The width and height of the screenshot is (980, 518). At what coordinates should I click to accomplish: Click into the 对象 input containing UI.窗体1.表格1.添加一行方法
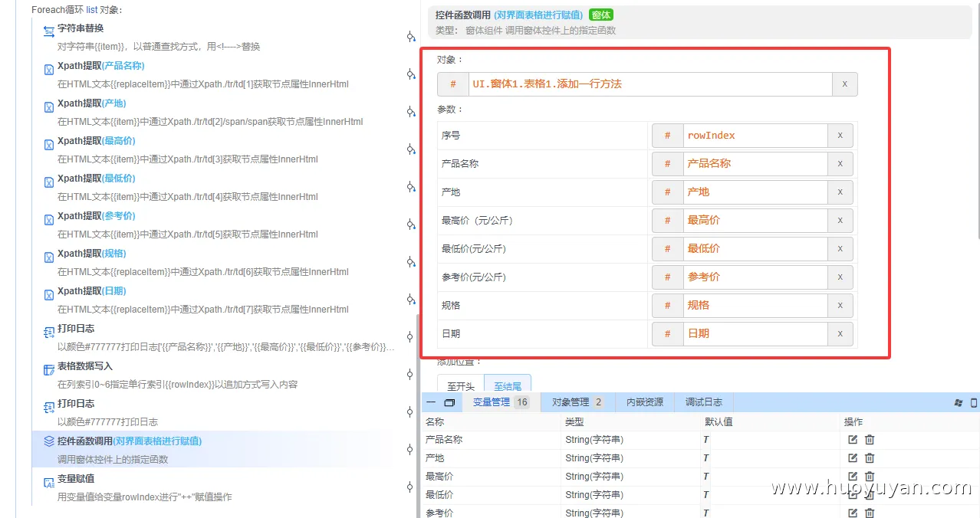(x=650, y=84)
